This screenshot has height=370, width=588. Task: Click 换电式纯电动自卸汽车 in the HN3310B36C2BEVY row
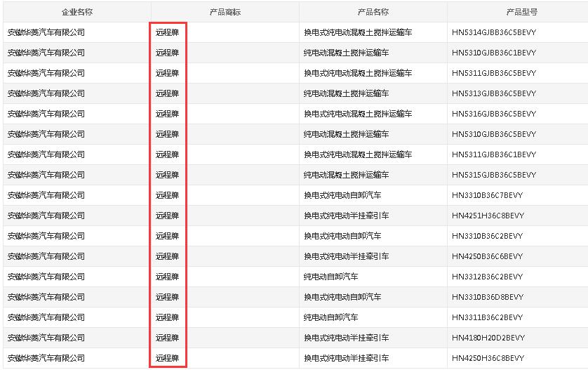point(342,236)
